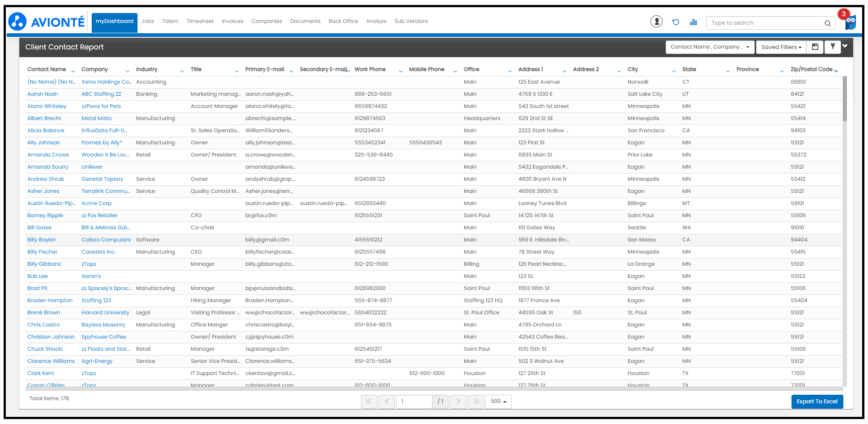868x424 pixels.
Task: Click the Total Items: 178 text
Action: pyautogui.click(x=49, y=398)
